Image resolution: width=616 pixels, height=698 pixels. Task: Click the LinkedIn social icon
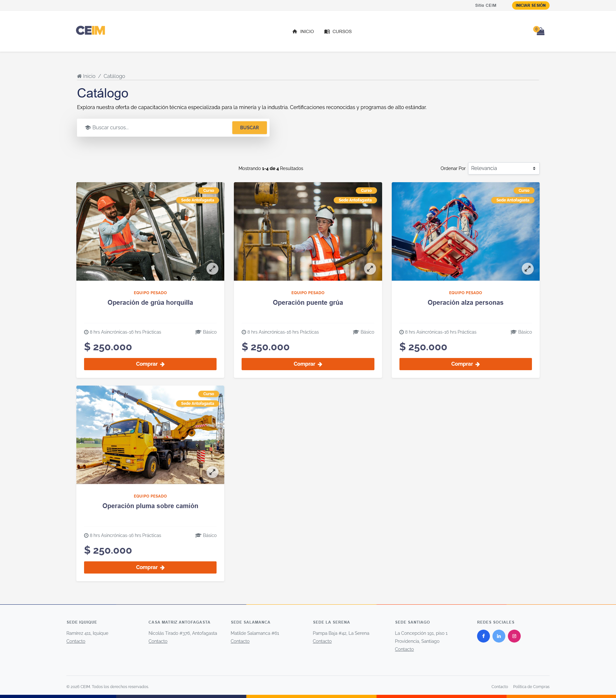click(x=499, y=636)
